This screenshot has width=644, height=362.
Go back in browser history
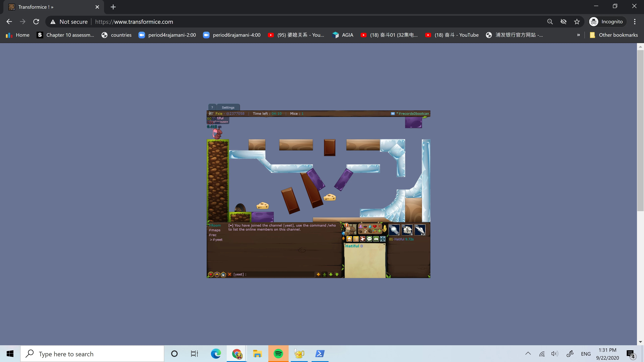point(9,22)
